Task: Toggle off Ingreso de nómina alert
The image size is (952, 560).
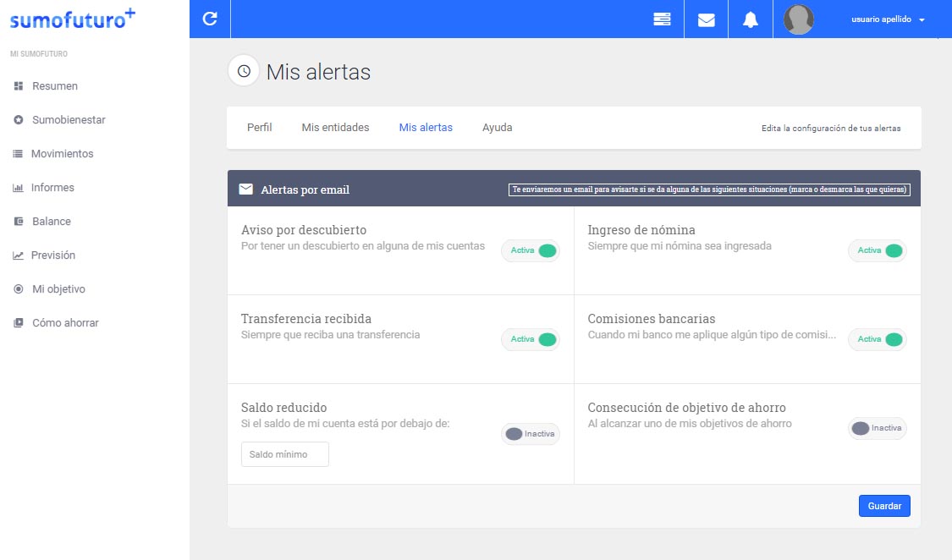Action: tap(877, 250)
